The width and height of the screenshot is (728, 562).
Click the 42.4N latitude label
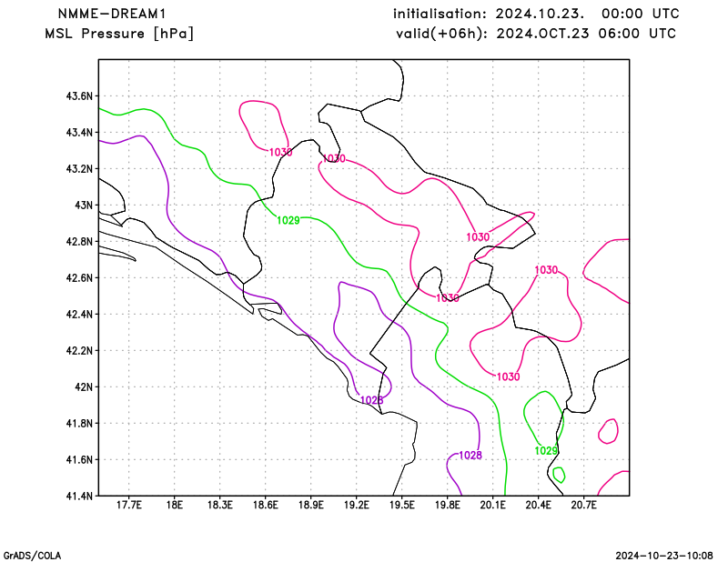(79, 314)
